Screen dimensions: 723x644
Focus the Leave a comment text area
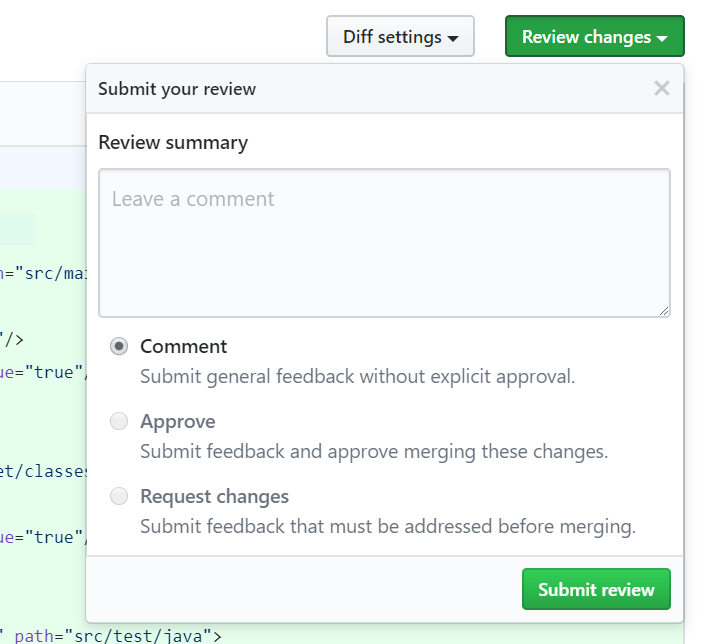tap(384, 243)
